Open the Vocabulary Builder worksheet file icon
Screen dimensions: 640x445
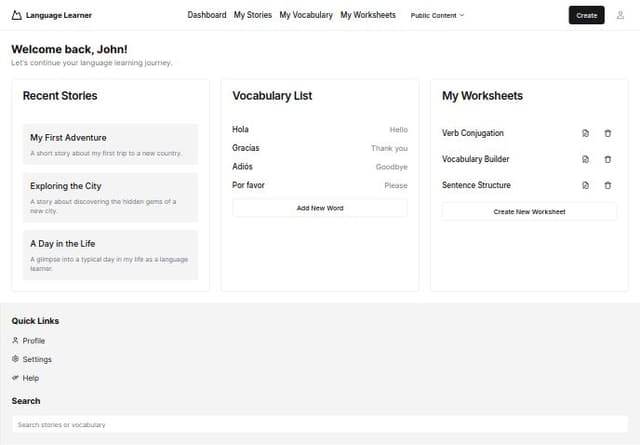[x=585, y=159]
